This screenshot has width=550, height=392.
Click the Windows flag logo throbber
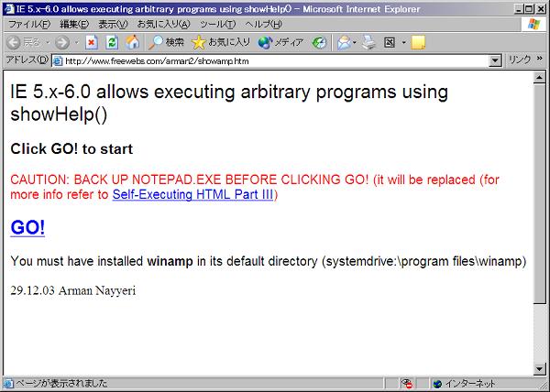click(533, 24)
